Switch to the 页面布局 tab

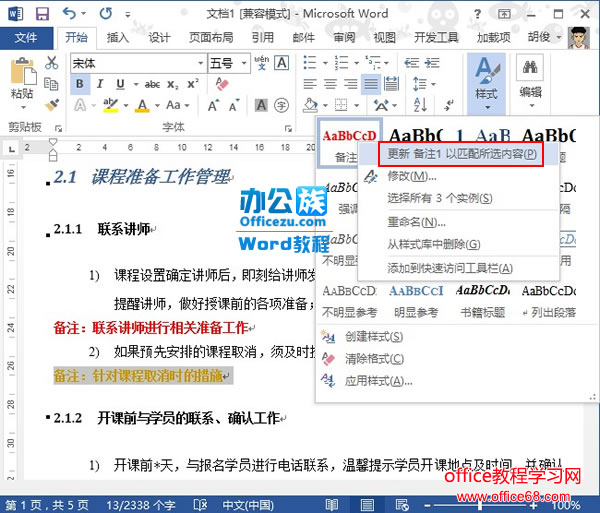pos(211,37)
